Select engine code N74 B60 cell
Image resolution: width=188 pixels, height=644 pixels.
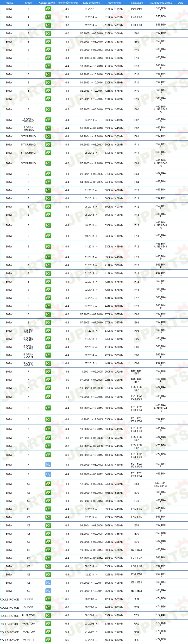click(x=161, y=455)
